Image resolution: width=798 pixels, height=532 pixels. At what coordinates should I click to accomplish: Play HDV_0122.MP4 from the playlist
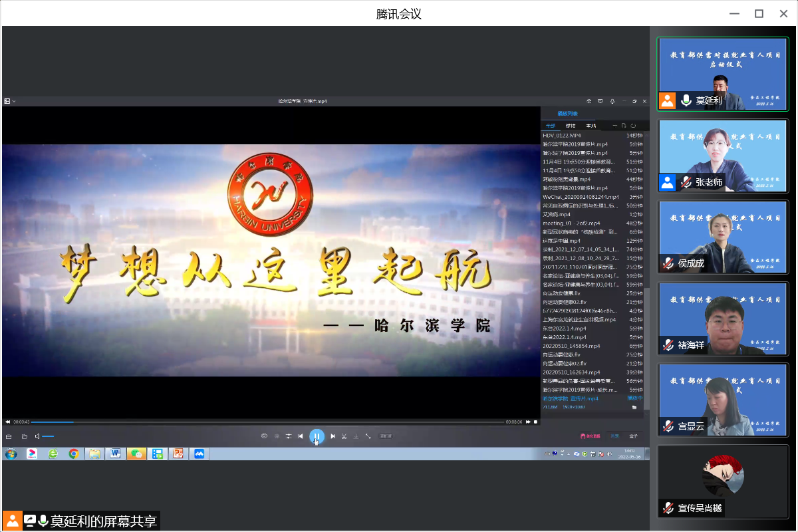coord(562,136)
